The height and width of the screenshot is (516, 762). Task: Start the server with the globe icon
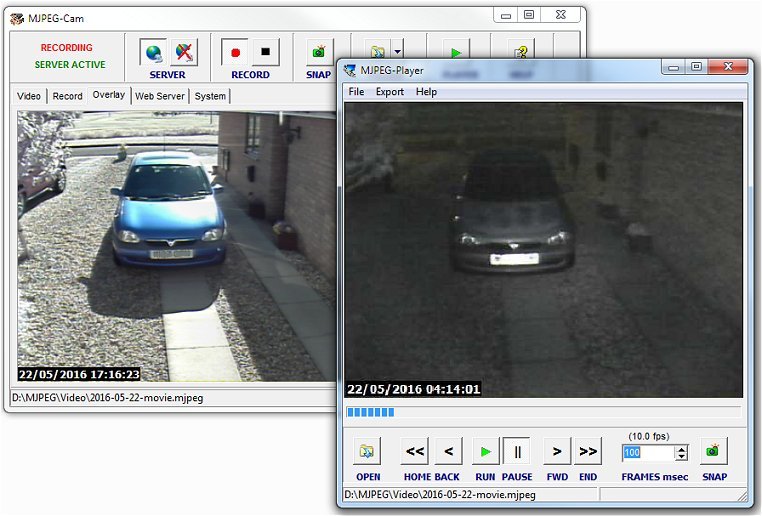click(153, 52)
